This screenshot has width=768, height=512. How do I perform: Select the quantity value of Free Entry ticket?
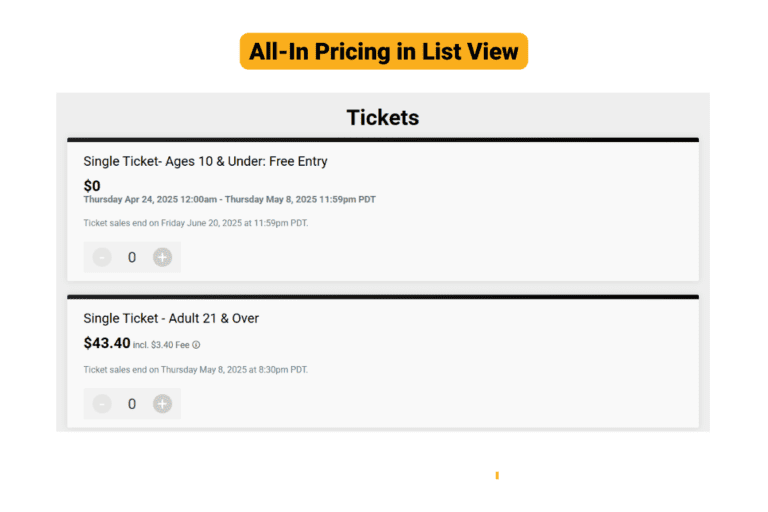[x=132, y=257]
